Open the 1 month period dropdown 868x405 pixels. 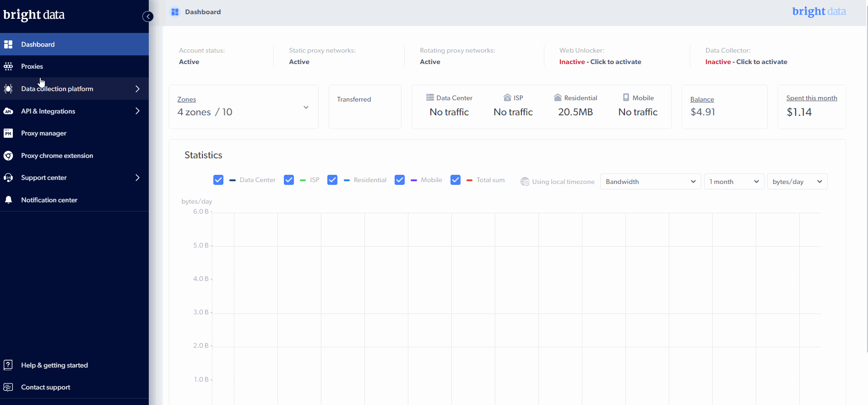734,182
